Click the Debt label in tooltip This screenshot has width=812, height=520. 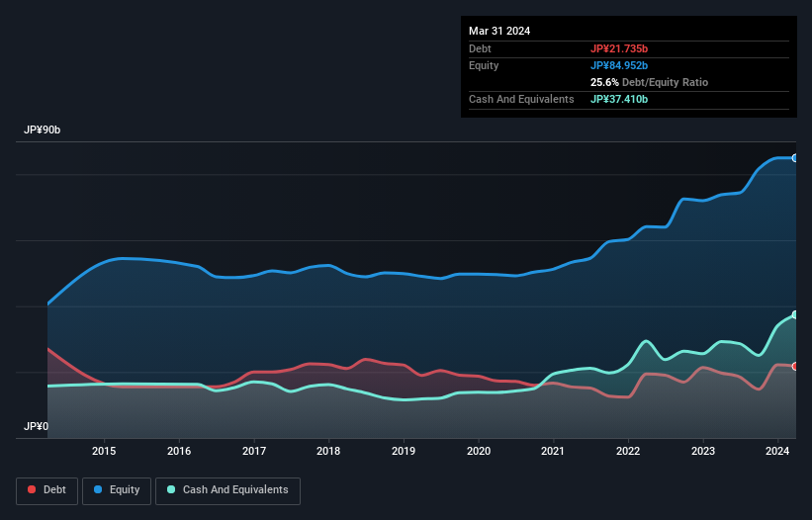pos(480,48)
